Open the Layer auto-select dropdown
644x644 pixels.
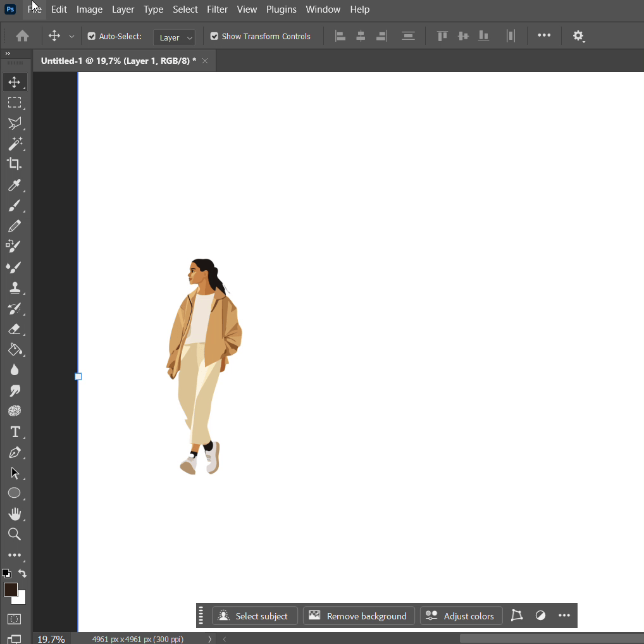point(174,37)
